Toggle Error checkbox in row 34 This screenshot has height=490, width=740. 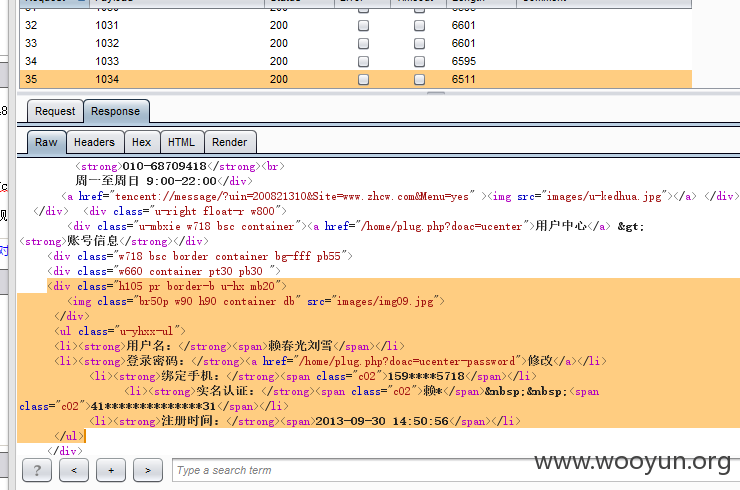click(x=363, y=61)
